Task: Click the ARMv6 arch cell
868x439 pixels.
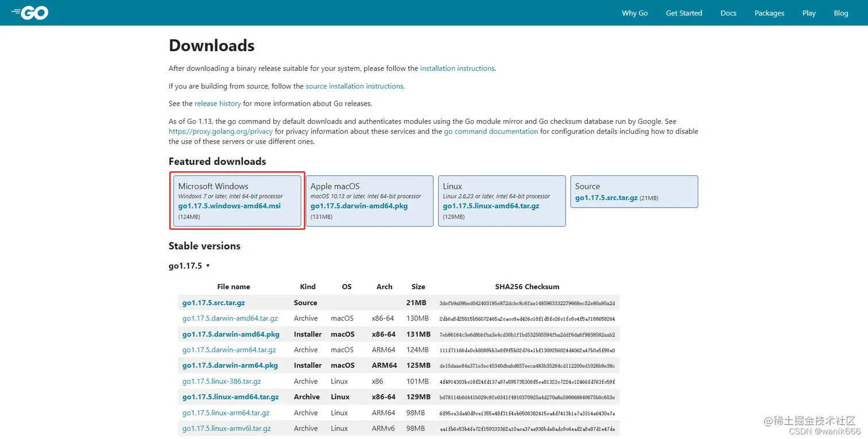Action: tap(383, 429)
